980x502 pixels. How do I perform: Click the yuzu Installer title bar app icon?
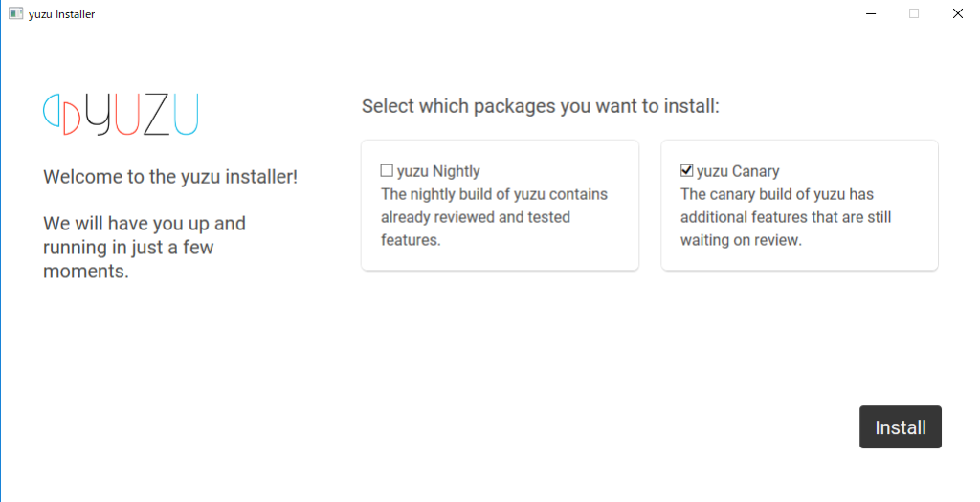coord(15,13)
